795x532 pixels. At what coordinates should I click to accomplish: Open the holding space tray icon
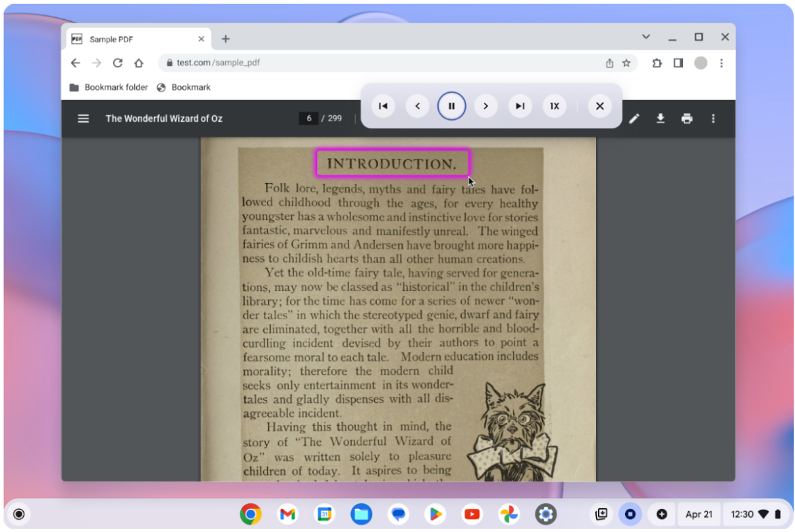pyautogui.click(x=601, y=514)
